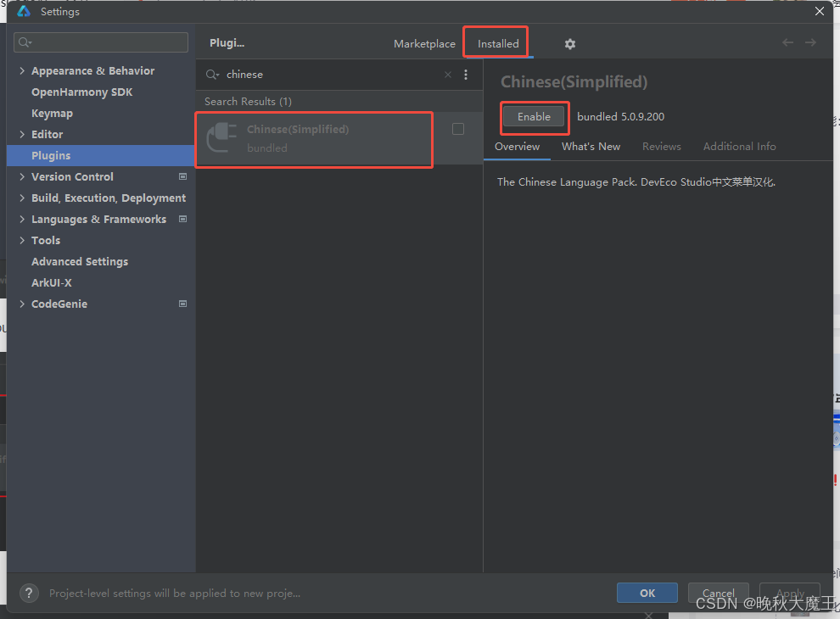The height and width of the screenshot is (619, 840).
Task: Select Keymap settings
Action: pyautogui.click(x=52, y=113)
